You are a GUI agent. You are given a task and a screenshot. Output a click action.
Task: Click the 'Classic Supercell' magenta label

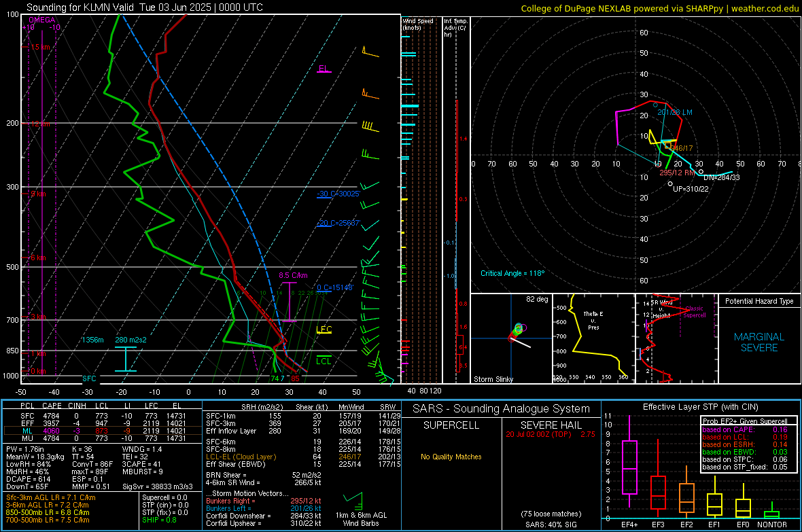coord(695,312)
